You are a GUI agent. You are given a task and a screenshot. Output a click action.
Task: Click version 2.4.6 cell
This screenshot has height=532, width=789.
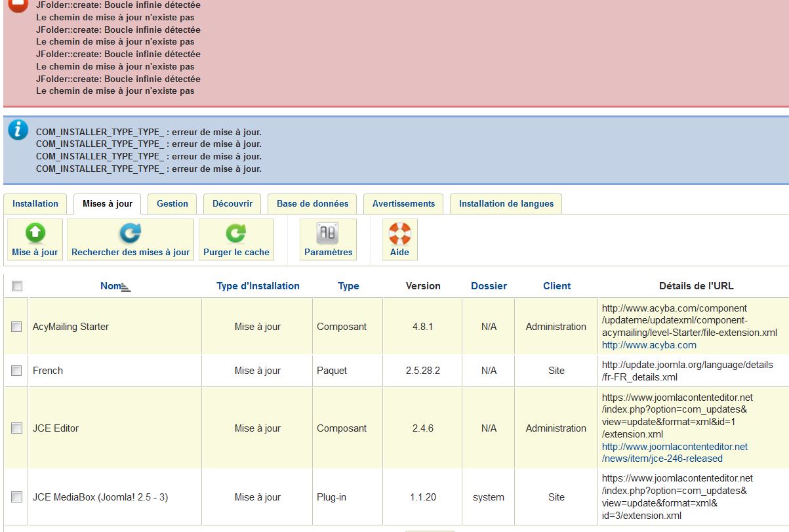[x=423, y=428]
